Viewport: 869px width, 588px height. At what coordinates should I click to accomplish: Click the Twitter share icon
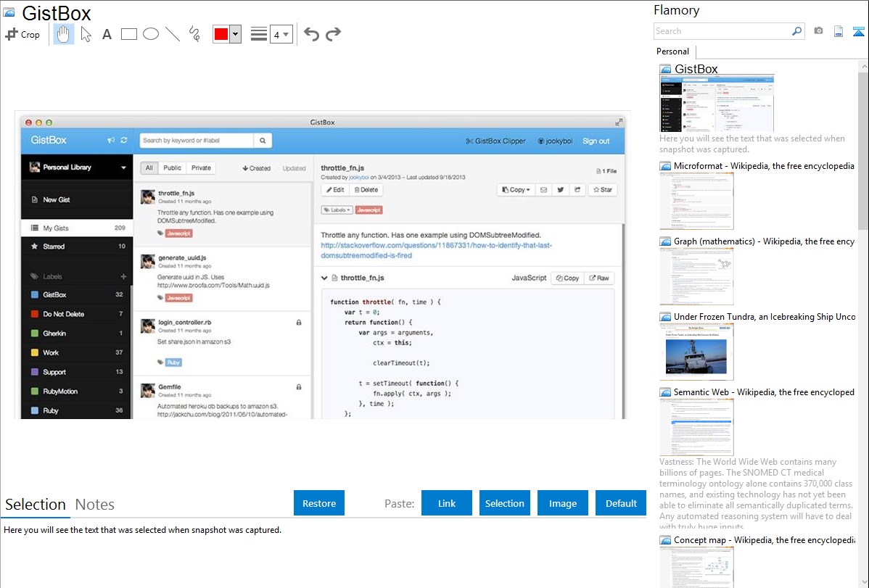click(560, 189)
